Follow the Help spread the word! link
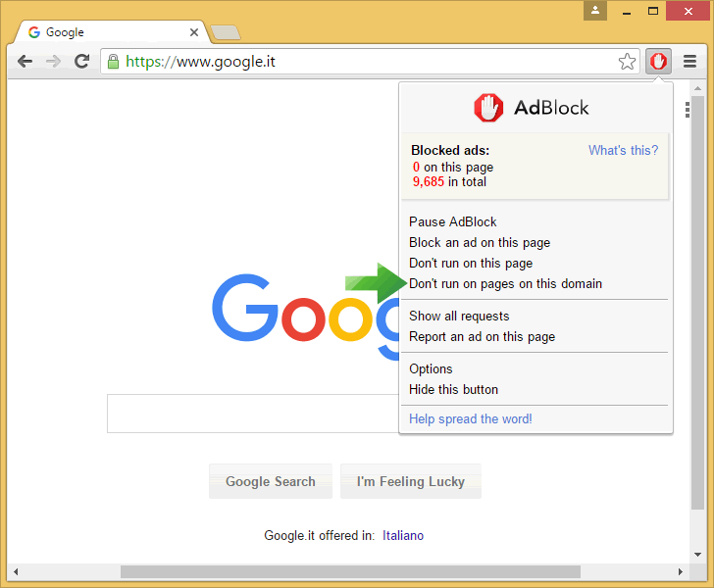 point(471,418)
